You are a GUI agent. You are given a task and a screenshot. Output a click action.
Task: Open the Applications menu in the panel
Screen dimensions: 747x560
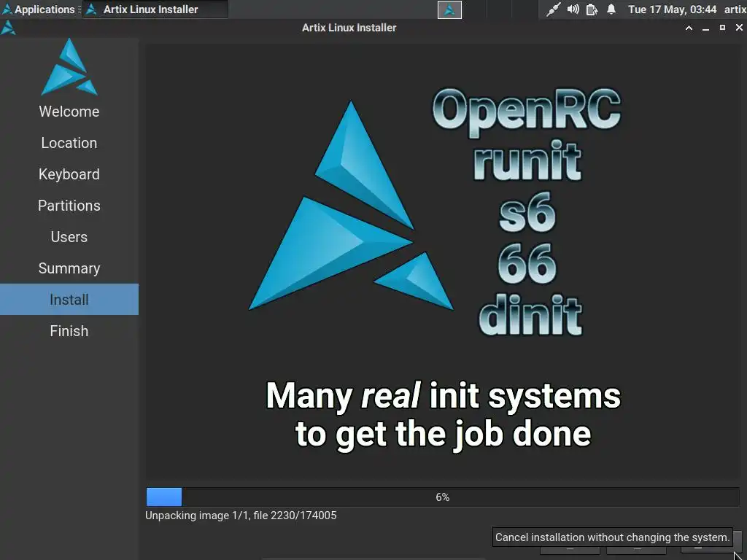pyautogui.click(x=38, y=9)
